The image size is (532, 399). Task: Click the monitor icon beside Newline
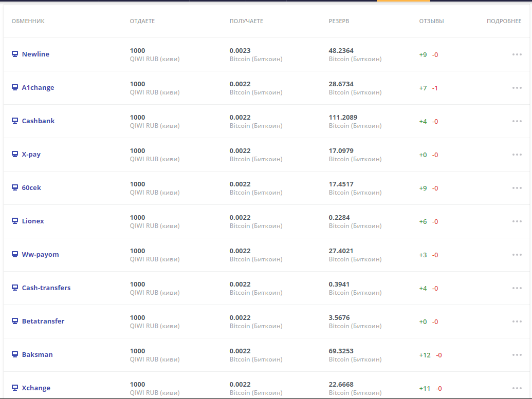click(x=15, y=54)
